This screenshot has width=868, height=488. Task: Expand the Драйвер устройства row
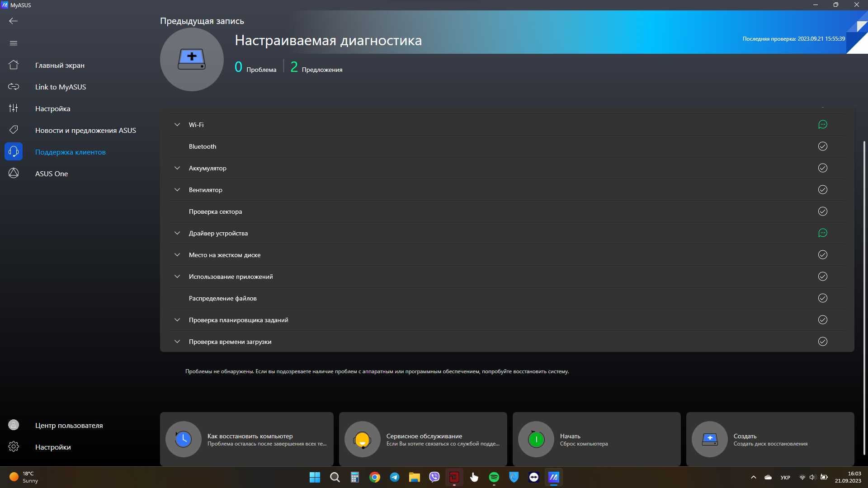(x=177, y=233)
